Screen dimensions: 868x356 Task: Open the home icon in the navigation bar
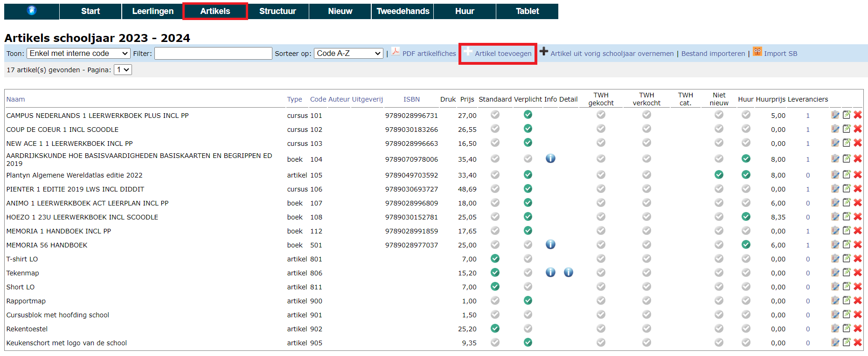(x=32, y=11)
